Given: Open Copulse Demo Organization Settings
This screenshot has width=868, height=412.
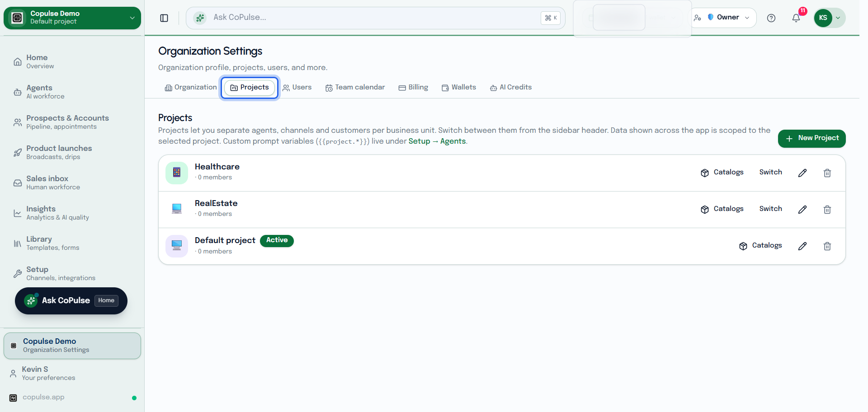Looking at the screenshot, I should tap(72, 346).
